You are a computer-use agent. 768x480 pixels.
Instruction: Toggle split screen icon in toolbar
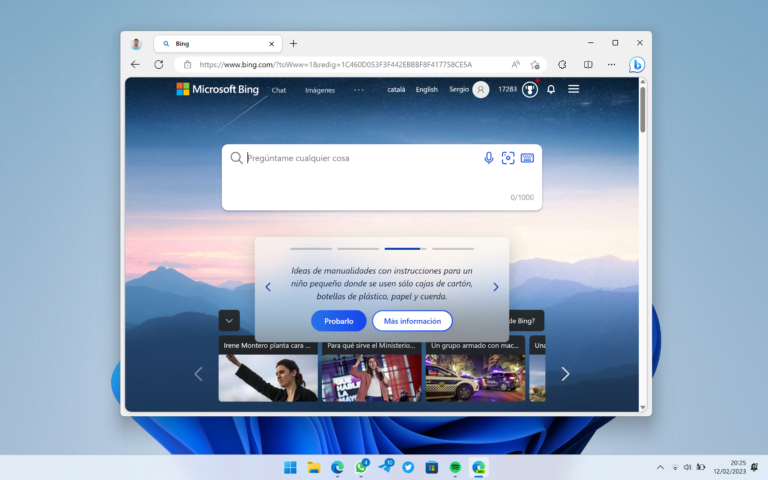(x=588, y=65)
